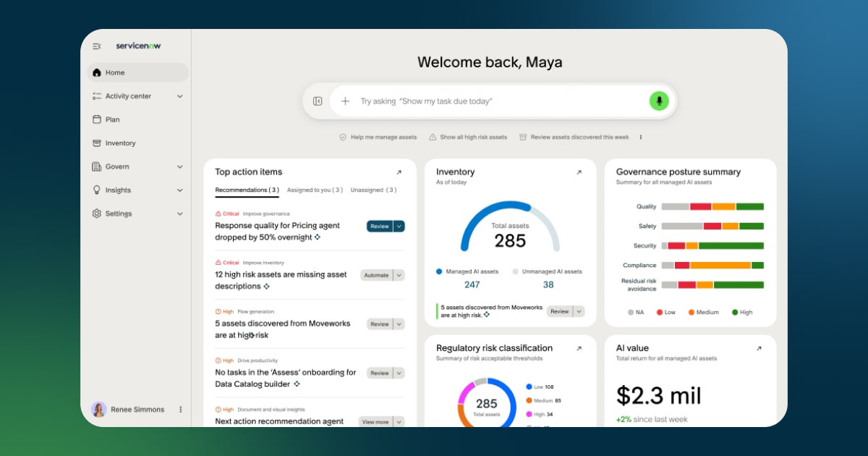This screenshot has height=456, width=868.
Task: Click the ServiceNow logo
Action: [138, 46]
